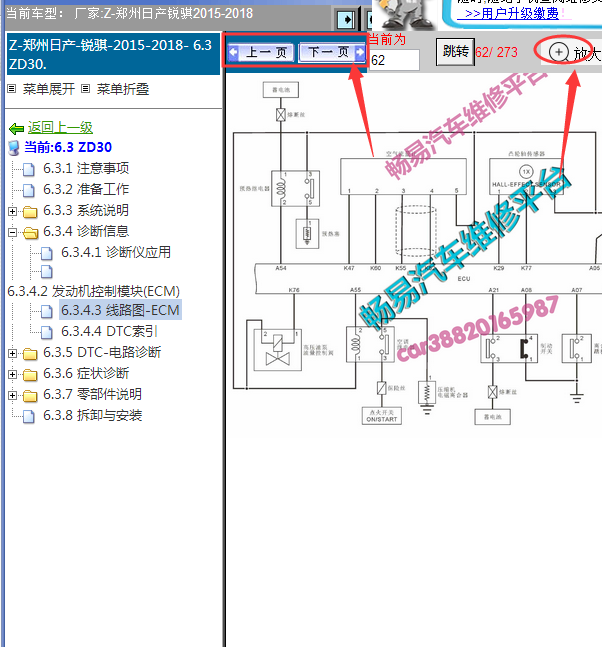Click the folder icon of 6.3.6 症状诊断
This screenshot has height=647, width=602.
click(30, 375)
